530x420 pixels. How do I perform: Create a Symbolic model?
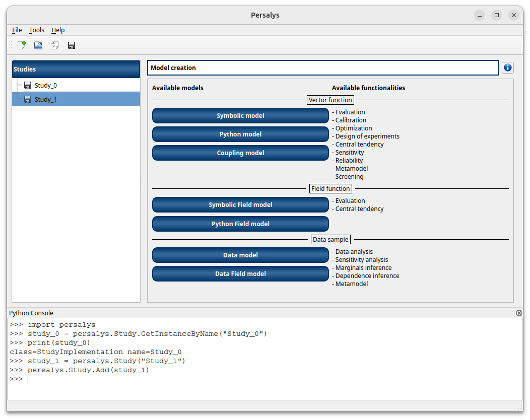point(240,115)
